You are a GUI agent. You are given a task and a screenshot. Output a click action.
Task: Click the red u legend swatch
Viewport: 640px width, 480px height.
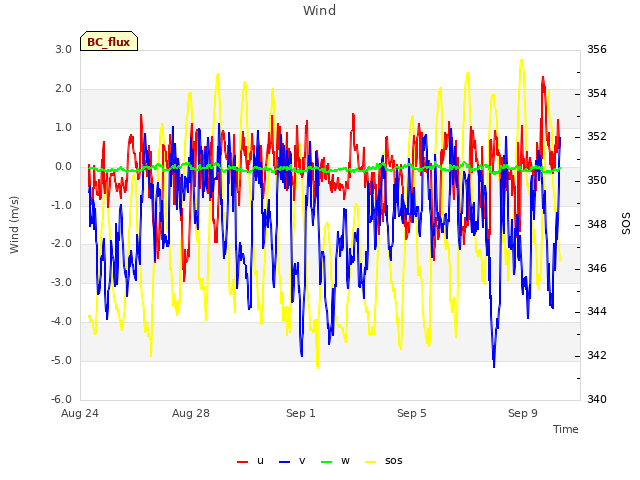(x=242, y=462)
